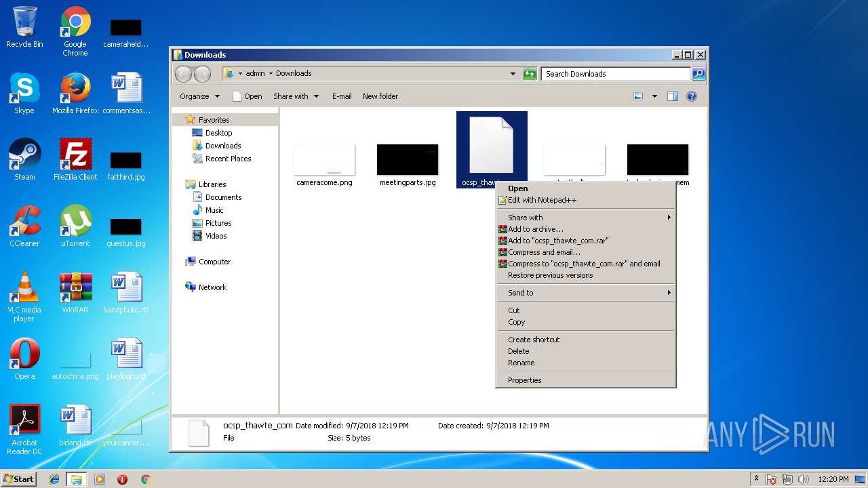Open the Skype desktop shortcut
The image size is (868, 488).
[x=24, y=94]
